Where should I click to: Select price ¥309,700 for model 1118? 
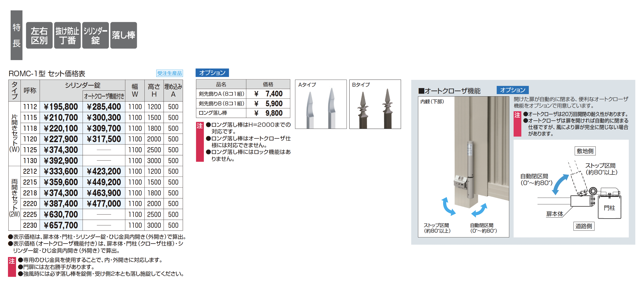click(x=104, y=128)
